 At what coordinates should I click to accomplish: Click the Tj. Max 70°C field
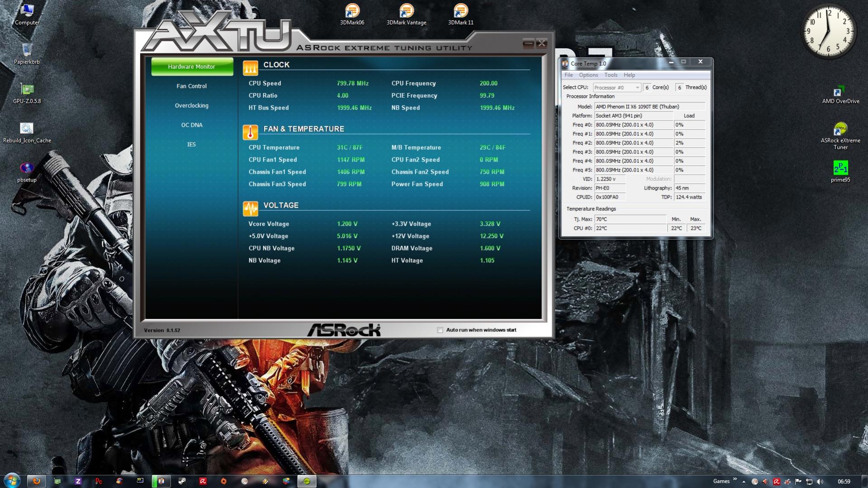(630, 219)
